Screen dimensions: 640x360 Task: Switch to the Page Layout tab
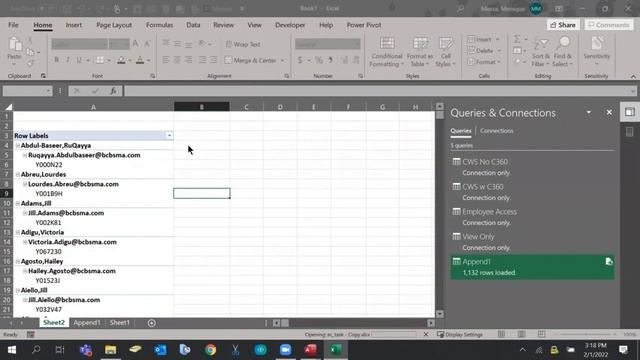114,25
